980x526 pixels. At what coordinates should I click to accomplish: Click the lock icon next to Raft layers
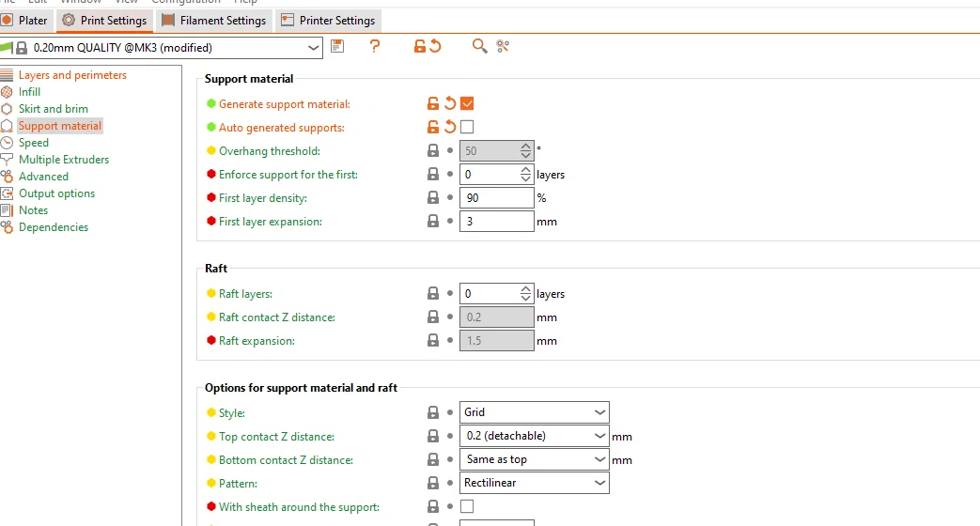[433, 294]
